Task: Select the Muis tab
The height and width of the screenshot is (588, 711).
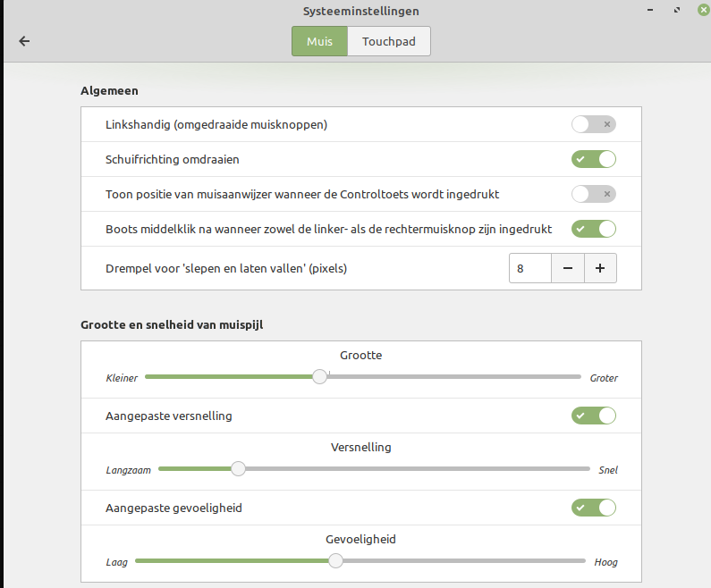Action: pyautogui.click(x=319, y=41)
